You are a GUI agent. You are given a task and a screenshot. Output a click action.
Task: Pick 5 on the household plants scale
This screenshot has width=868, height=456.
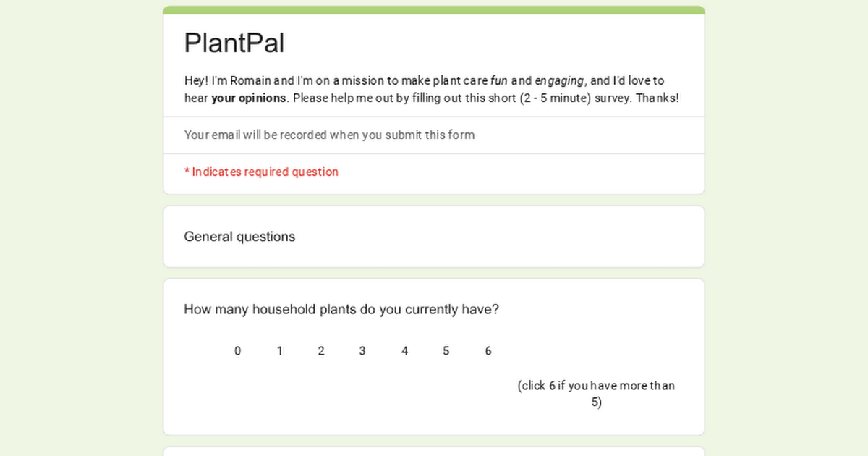(446, 351)
